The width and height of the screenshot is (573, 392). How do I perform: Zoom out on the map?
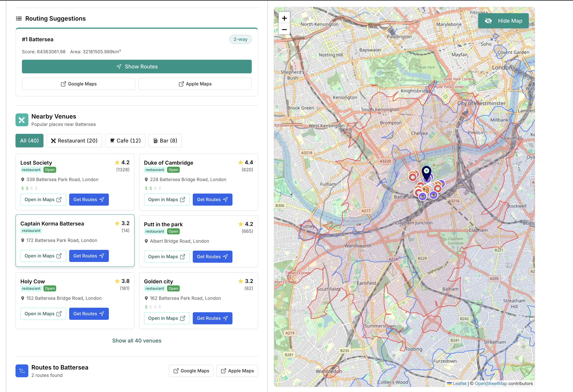tap(284, 30)
